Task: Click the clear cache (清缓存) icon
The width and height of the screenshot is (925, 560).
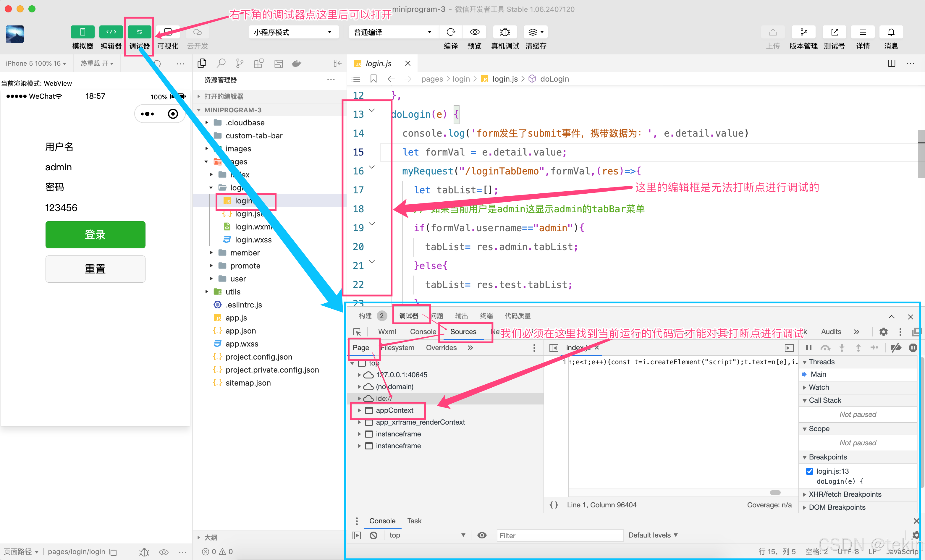Action: (536, 32)
